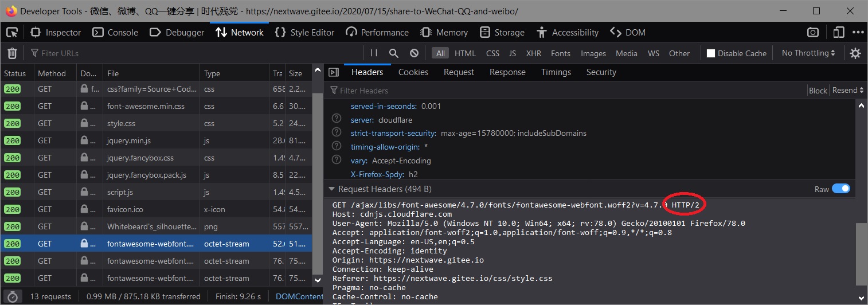Open the Inspector panel
The height and width of the screenshot is (305, 868).
point(56,32)
